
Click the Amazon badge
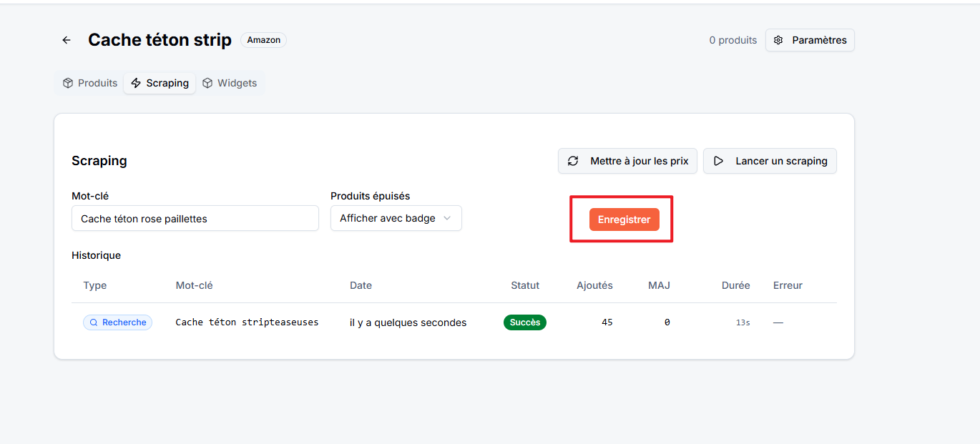pos(264,40)
